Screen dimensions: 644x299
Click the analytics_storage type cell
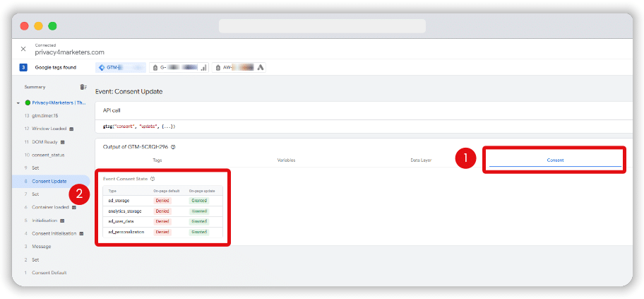[x=125, y=211]
